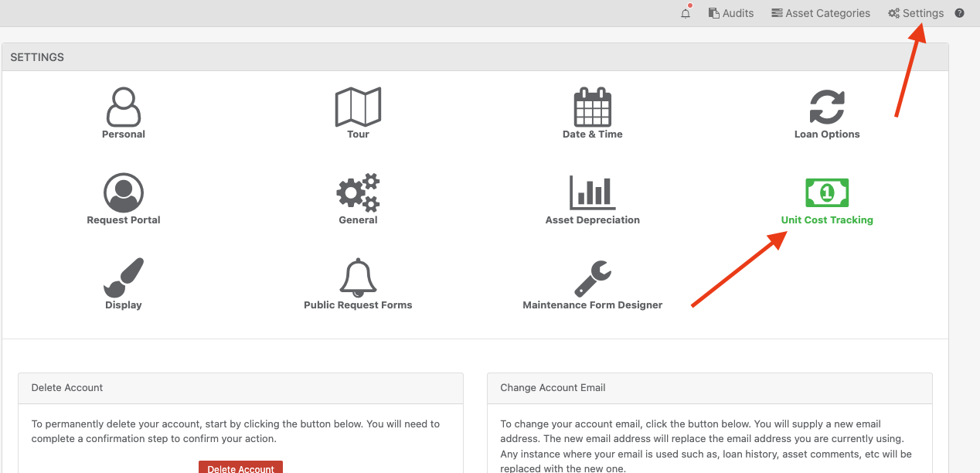Open Asset Depreciation settings
The height and width of the screenshot is (473, 980).
point(592,198)
